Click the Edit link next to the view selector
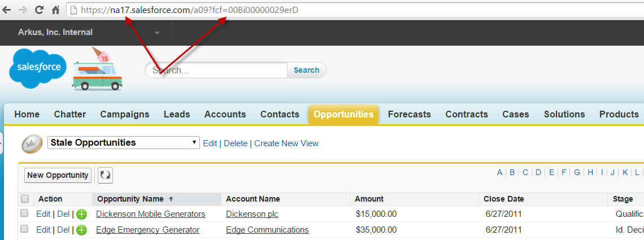This screenshot has width=644, height=240. 210,143
